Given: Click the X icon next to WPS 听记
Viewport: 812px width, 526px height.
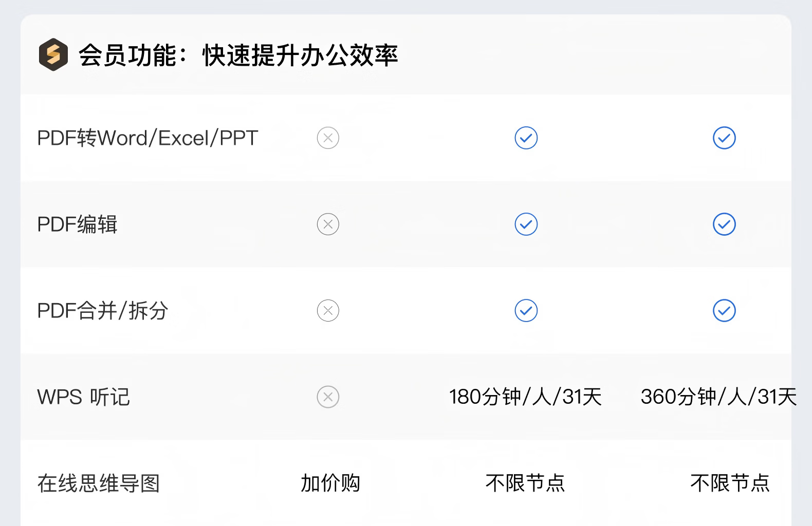Looking at the screenshot, I should [328, 397].
